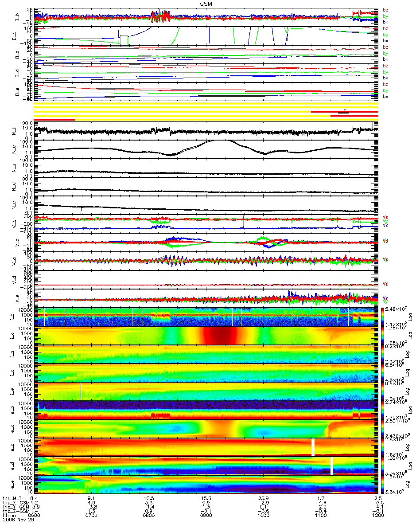Pick the V_c velocity axis label

tap(16, 242)
